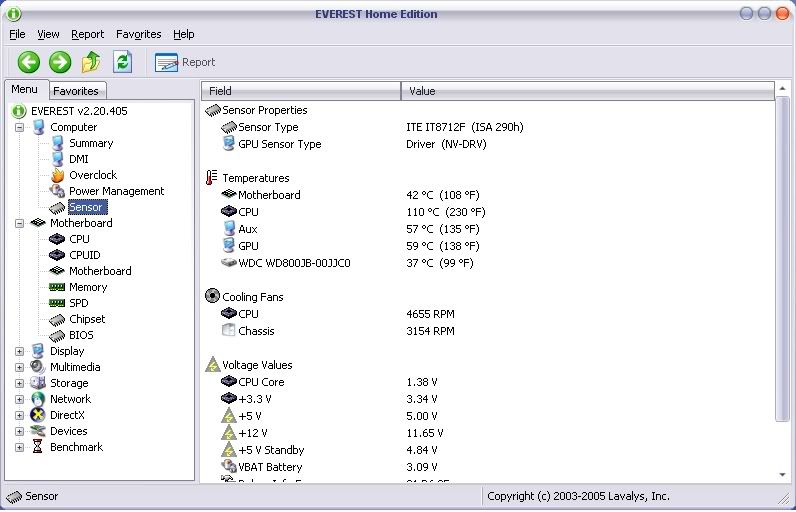Screen dimensions: 796x512
Task: Collapse the Computer tree node
Action: [x=20, y=127]
